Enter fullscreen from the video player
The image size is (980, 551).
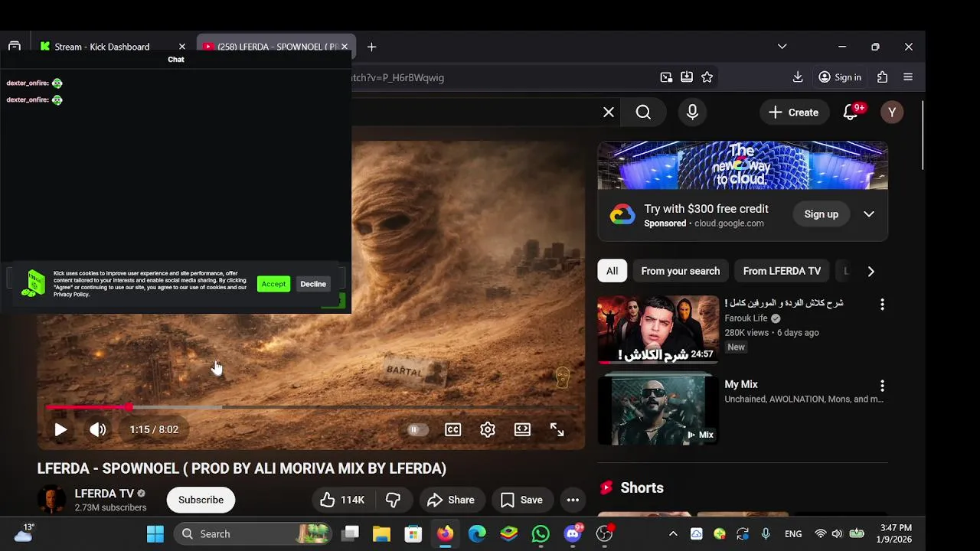[557, 429]
